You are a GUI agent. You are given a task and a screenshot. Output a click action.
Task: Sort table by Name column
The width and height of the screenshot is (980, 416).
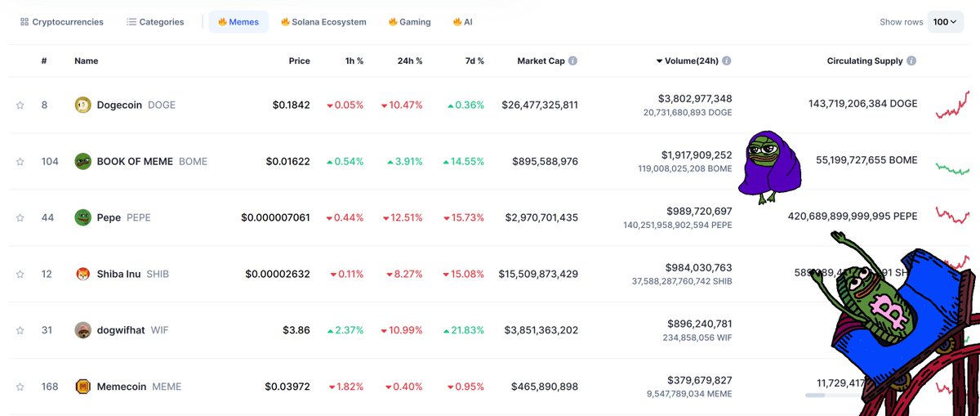[x=86, y=61]
